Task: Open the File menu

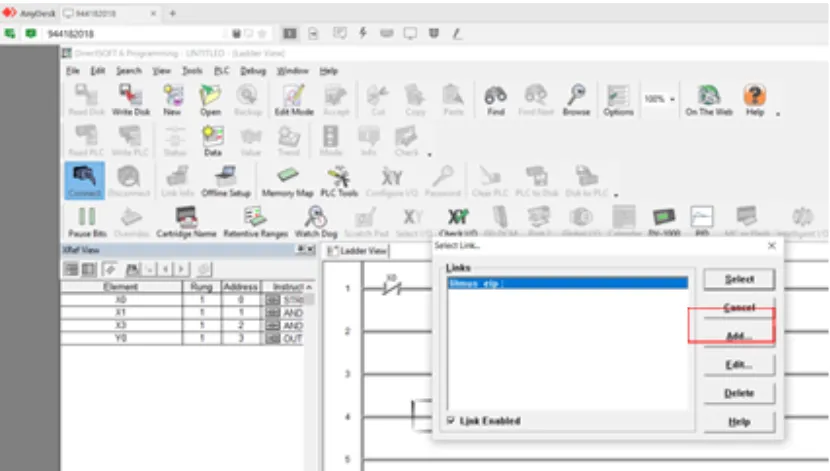Action: [73, 71]
